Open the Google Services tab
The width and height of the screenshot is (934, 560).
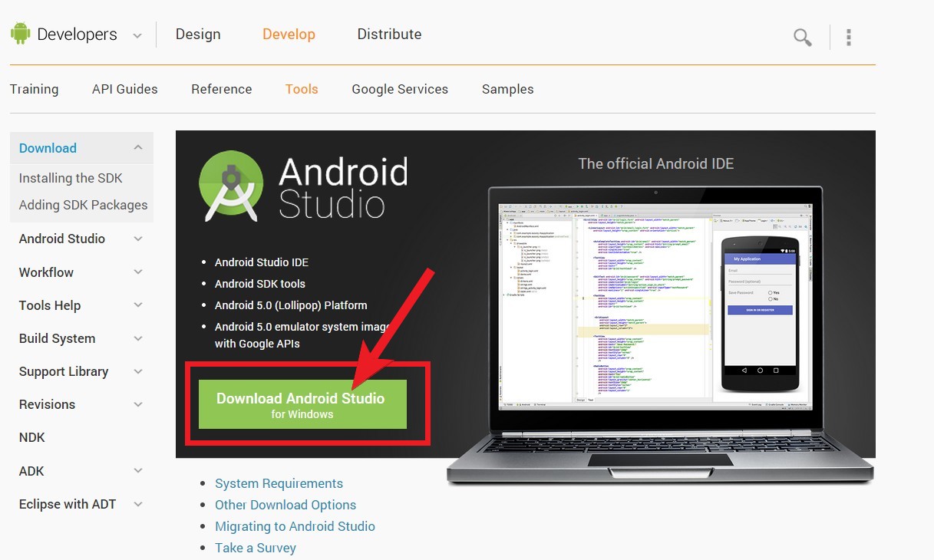(400, 89)
